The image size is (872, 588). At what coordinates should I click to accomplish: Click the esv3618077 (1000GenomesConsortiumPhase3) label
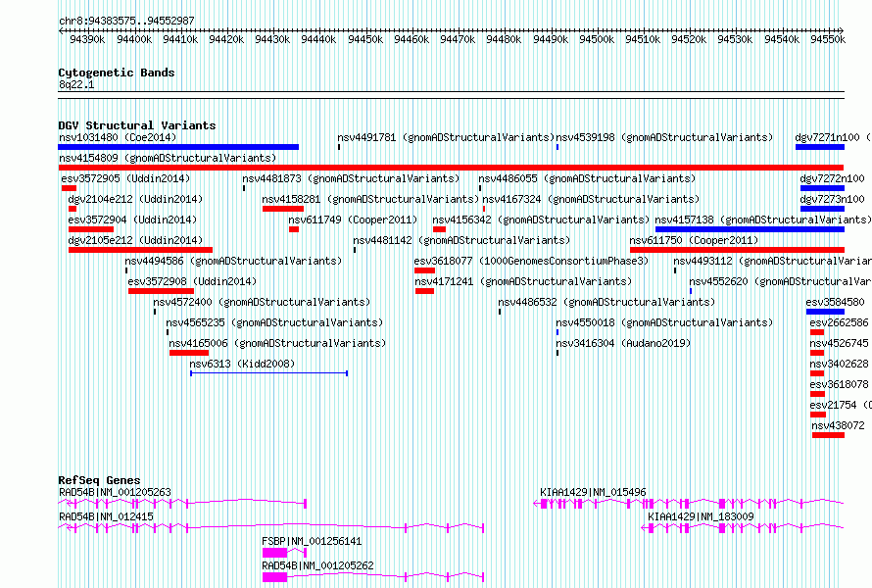(x=531, y=261)
